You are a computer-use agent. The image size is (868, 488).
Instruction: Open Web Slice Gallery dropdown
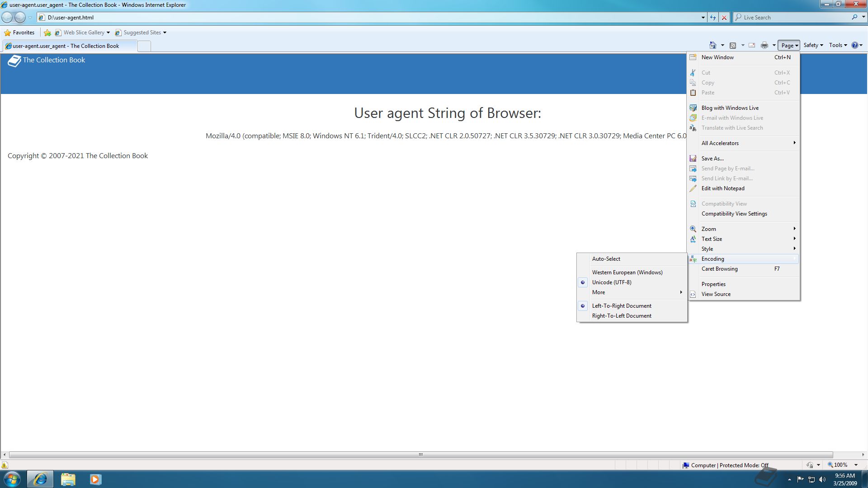coord(108,33)
